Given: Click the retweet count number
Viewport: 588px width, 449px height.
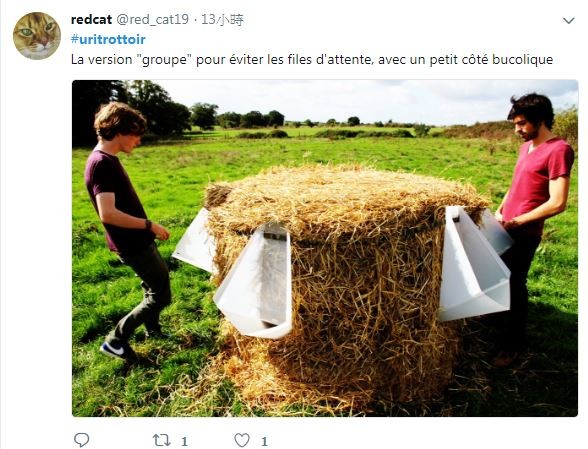Looking at the screenshot, I should pos(184,441).
